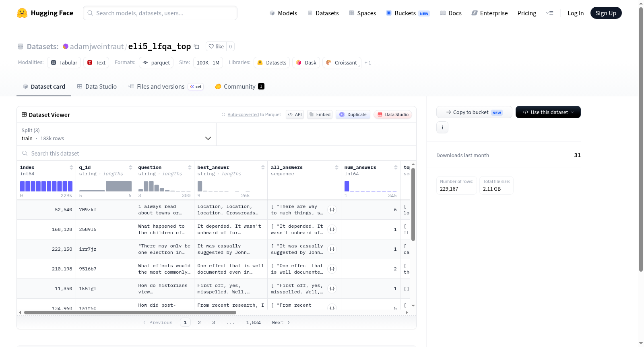Open the main navigation hamburger menu icon
The width and height of the screenshot is (644, 347).
pos(549,13)
